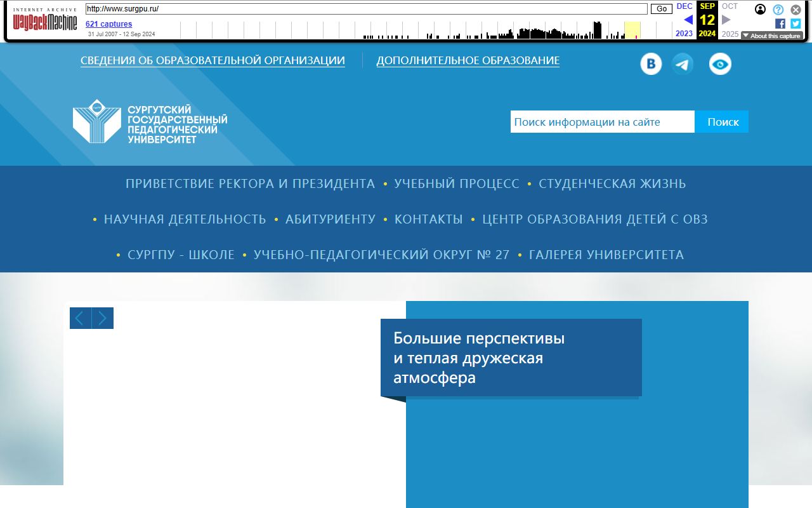Screen dimensions: 812x508
Task: Share capture on Facebook
Action: tap(780, 23)
